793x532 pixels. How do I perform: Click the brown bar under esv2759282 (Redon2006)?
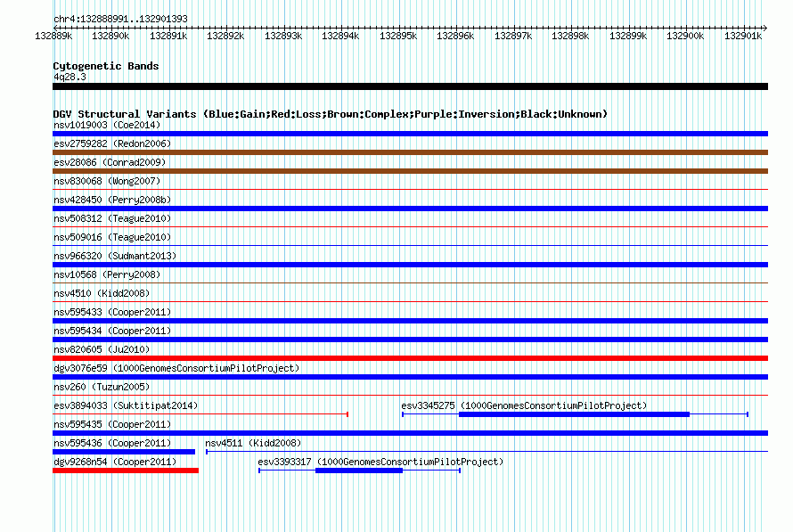point(410,152)
